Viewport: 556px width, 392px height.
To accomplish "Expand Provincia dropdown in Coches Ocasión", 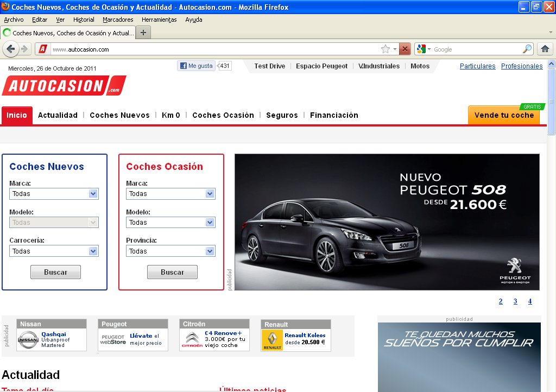I will (210, 251).
